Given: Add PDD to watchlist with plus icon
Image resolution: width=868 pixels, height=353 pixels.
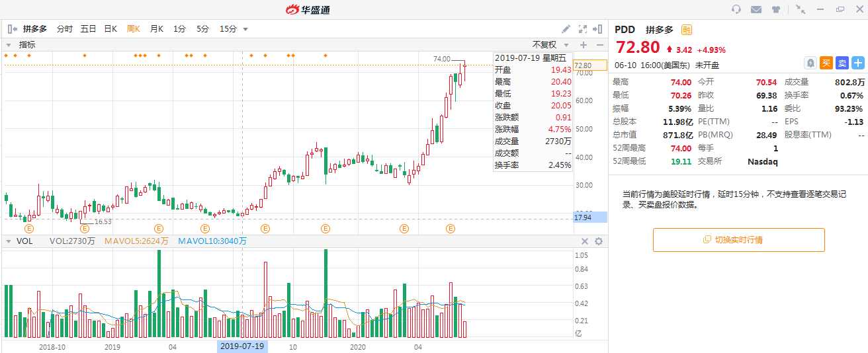Looking at the screenshot, I should (858, 63).
